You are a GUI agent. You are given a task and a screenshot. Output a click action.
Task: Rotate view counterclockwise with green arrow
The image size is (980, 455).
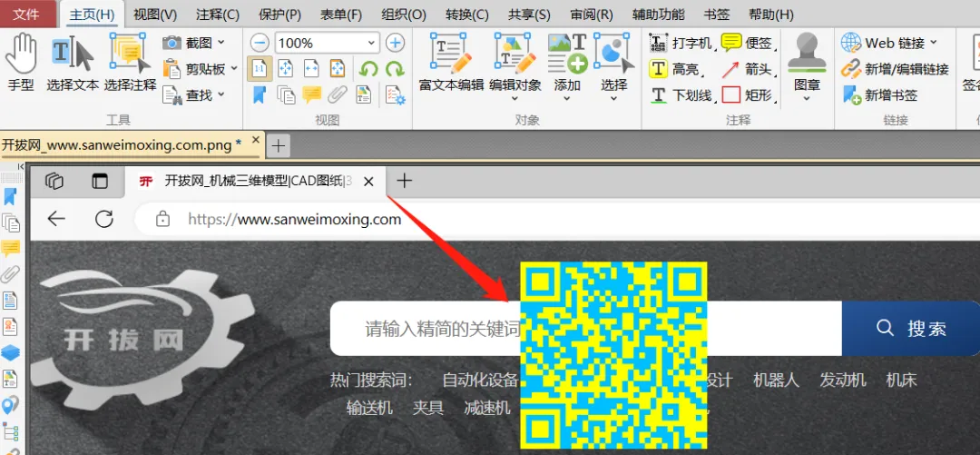[x=368, y=68]
